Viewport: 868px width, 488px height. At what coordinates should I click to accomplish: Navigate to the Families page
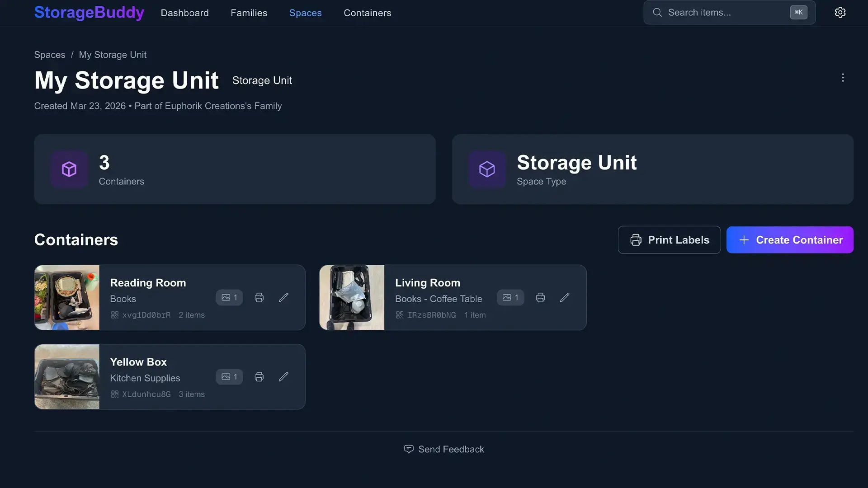[249, 13]
